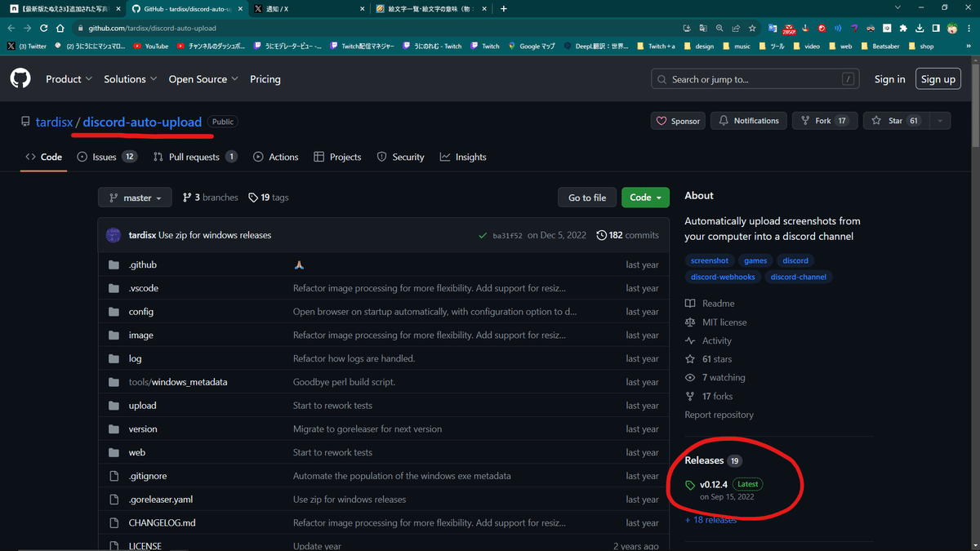
Task: Open the MIT license link
Action: click(715, 322)
